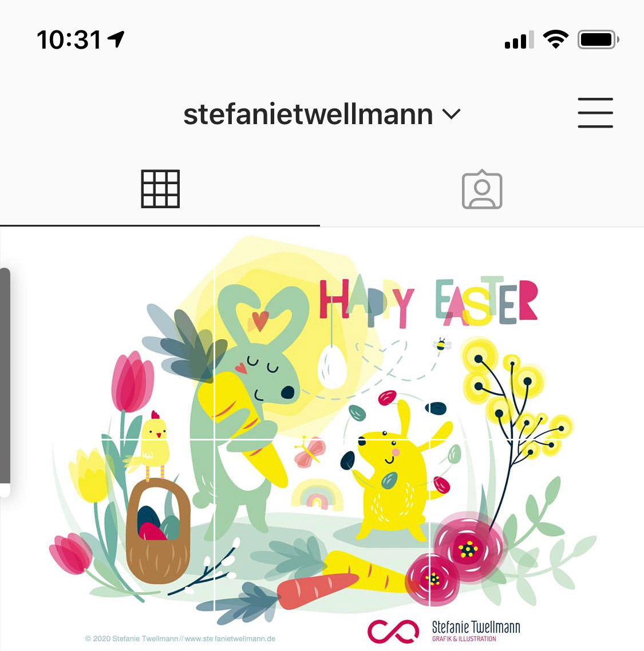Tap the cellular signal bars icon
644x651 pixels.
519,40
